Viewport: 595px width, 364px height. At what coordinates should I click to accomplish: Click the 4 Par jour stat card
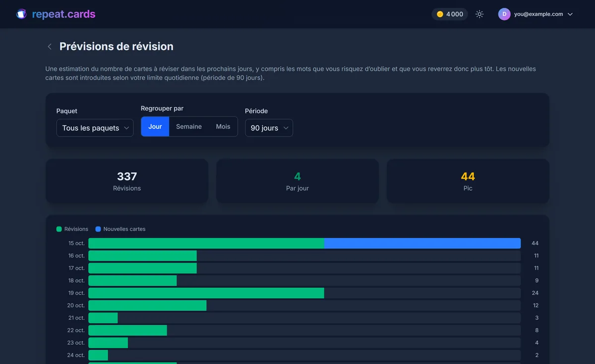297,181
